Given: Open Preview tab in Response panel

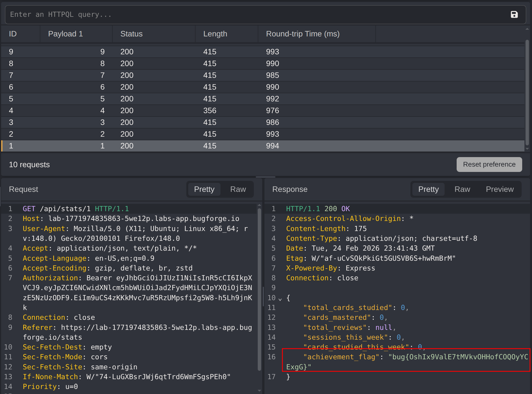Looking at the screenshot, I should [x=500, y=189].
